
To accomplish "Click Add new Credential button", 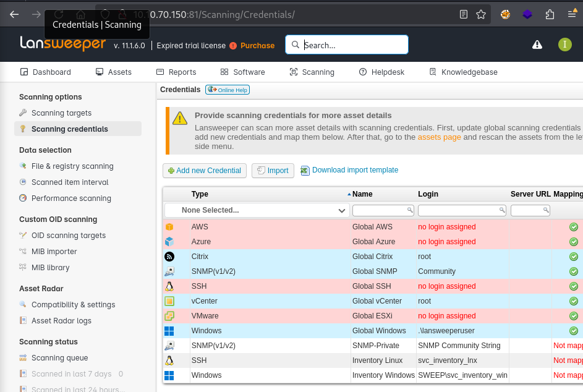I will pyautogui.click(x=205, y=171).
